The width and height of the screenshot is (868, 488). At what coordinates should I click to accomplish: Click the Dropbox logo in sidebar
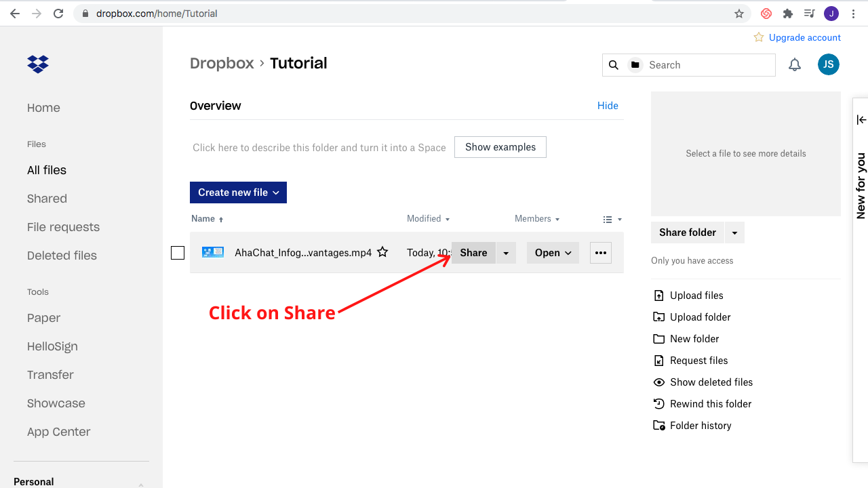tap(38, 64)
